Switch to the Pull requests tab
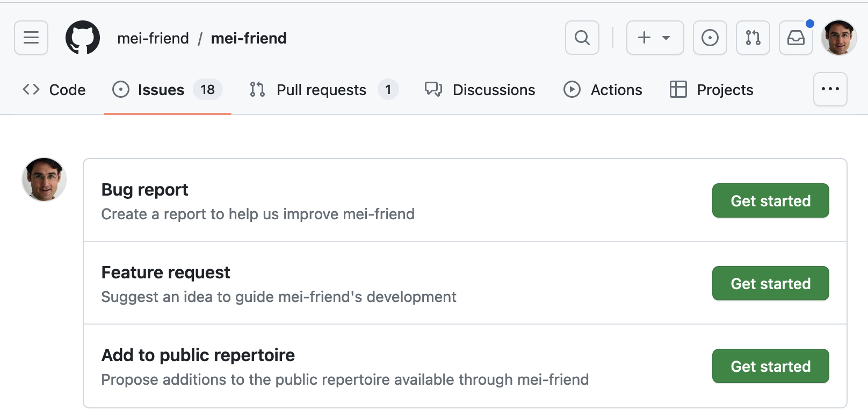Viewport: 868px width, 417px height. pos(324,90)
